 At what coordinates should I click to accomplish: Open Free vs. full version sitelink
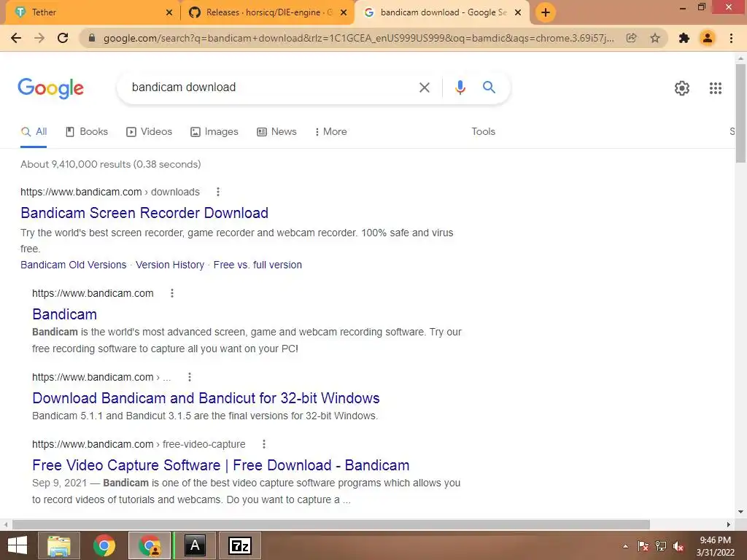258,265
